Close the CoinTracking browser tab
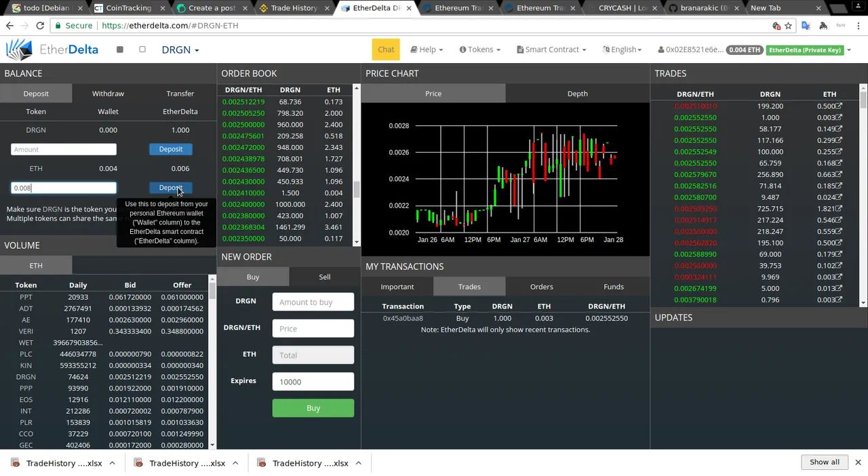This screenshot has height=476, width=868. (x=161, y=8)
